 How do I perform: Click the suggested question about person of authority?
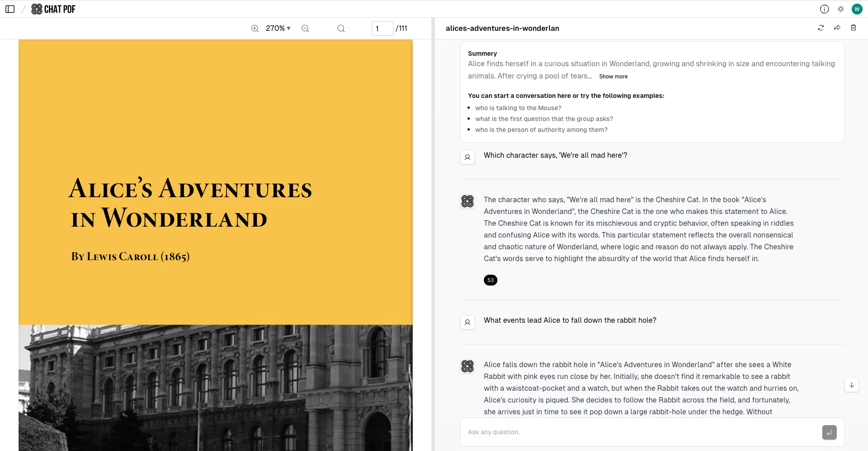pos(541,130)
